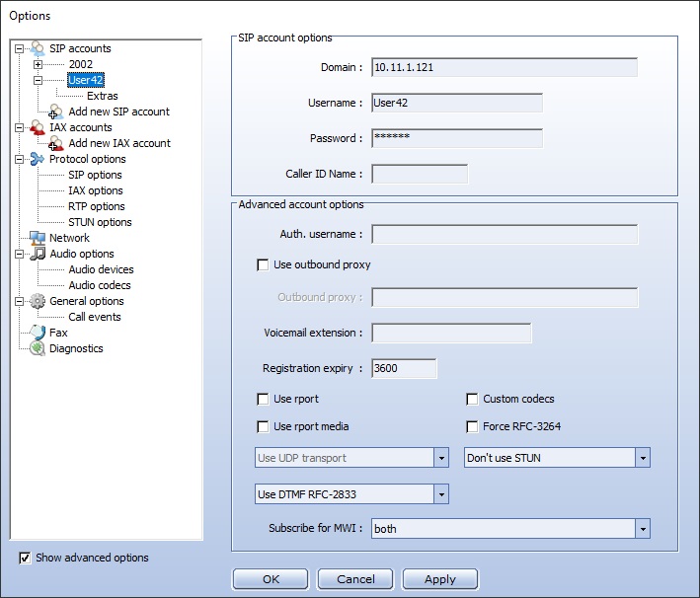Expand the 2002 account node
The width and height of the screenshot is (700, 598).
click(x=38, y=65)
